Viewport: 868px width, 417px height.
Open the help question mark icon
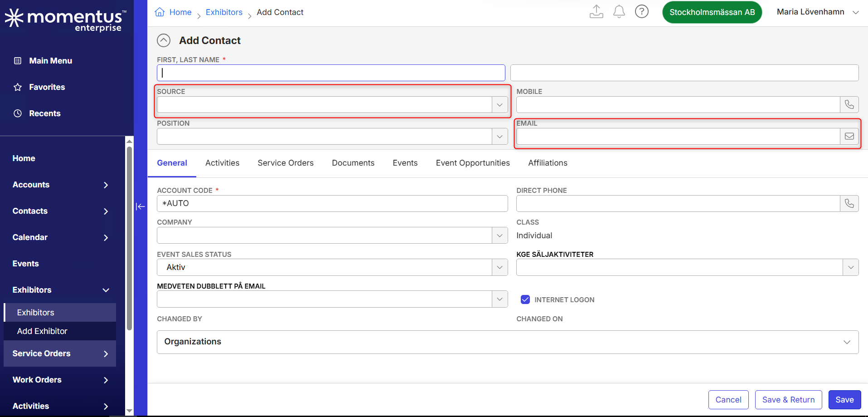pyautogui.click(x=642, y=11)
